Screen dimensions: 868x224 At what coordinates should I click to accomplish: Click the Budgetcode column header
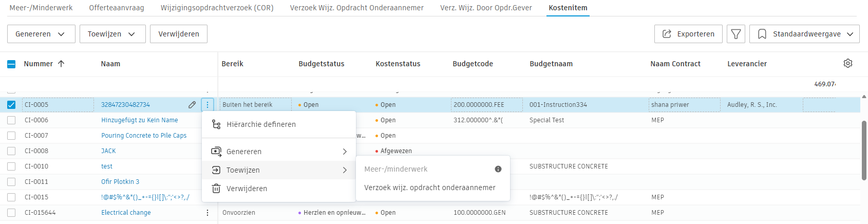tap(473, 64)
